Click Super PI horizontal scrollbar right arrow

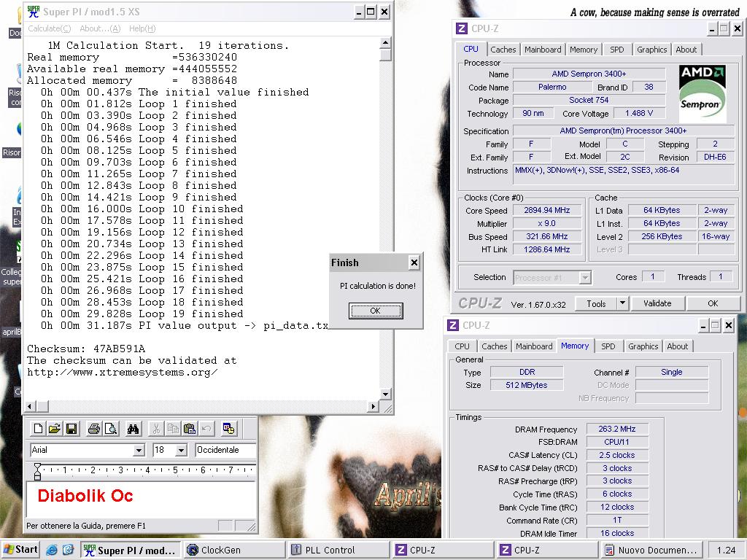click(x=373, y=406)
